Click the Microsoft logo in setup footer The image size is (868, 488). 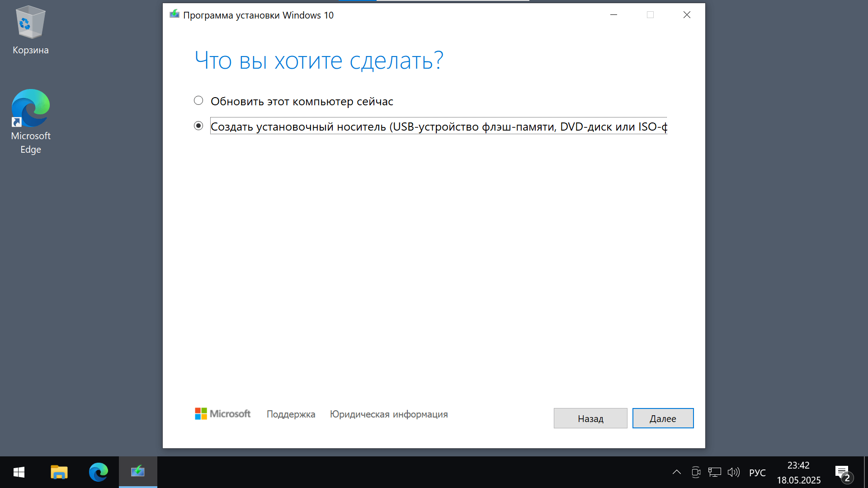[222, 414]
